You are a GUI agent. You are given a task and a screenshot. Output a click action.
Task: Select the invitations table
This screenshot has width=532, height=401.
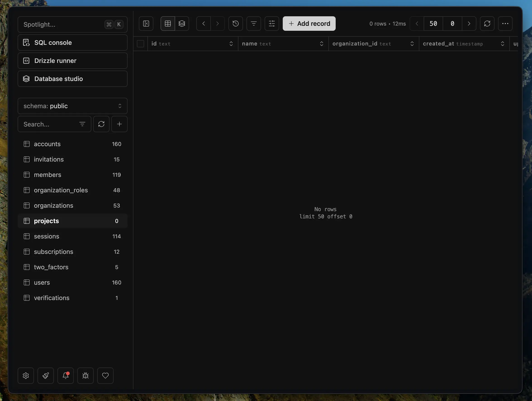click(72, 159)
